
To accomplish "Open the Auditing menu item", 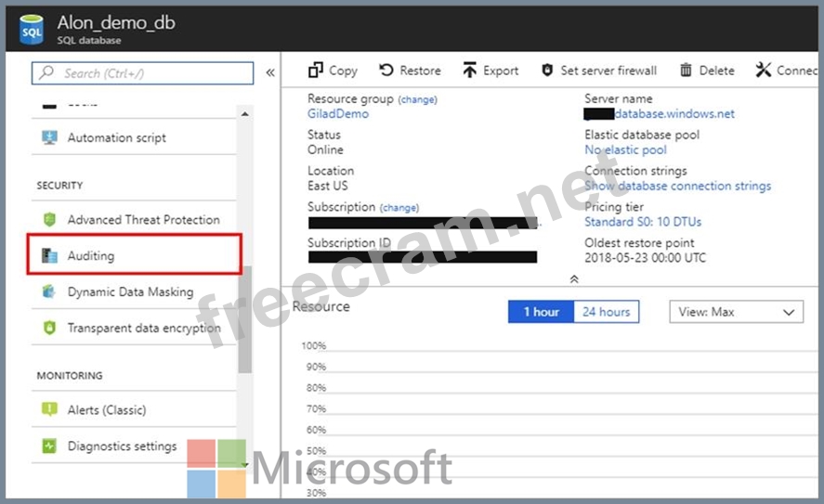I will click(134, 255).
